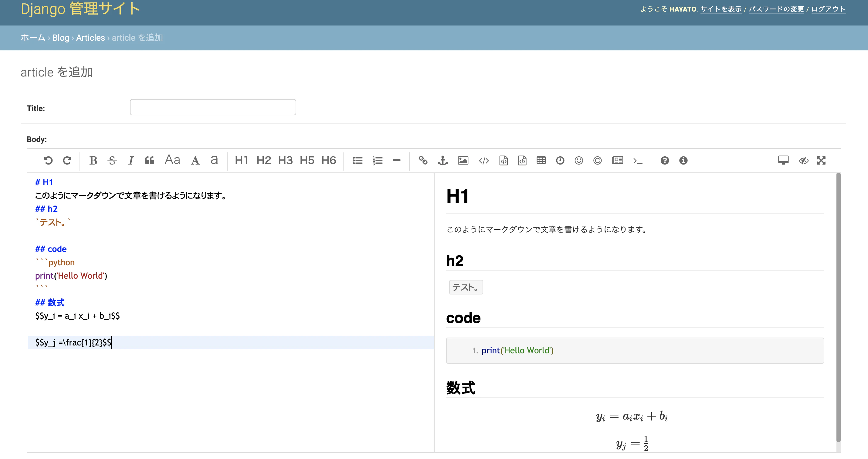This screenshot has height=459, width=868.
Task: Insert an unordered bullet list
Action: (x=358, y=160)
